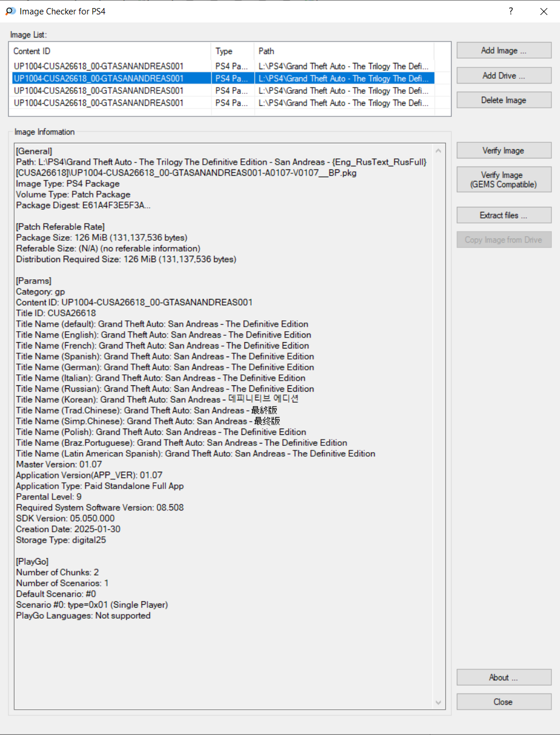Image resolution: width=560 pixels, height=735 pixels.
Task: Click the Title Name (Korean) line
Action: 157,399
